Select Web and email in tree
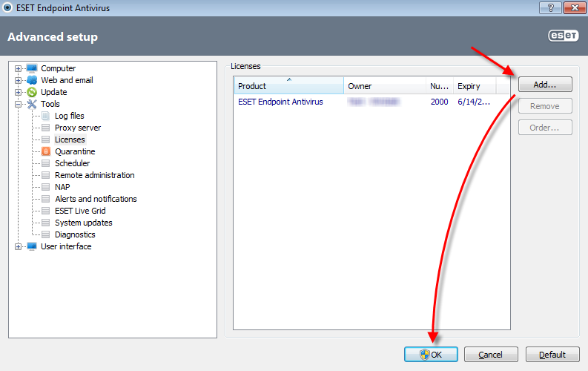This screenshot has width=588, height=371. [x=67, y=80]
